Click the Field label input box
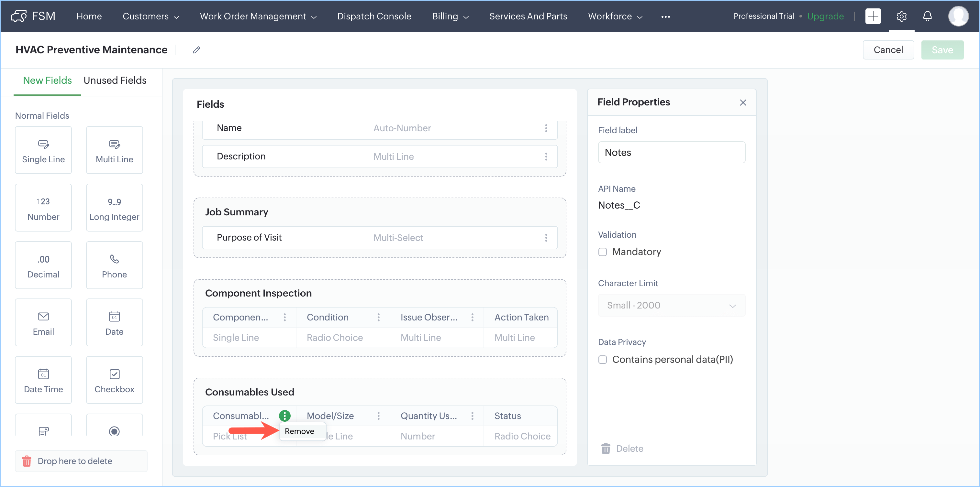 tap(671, 152)
